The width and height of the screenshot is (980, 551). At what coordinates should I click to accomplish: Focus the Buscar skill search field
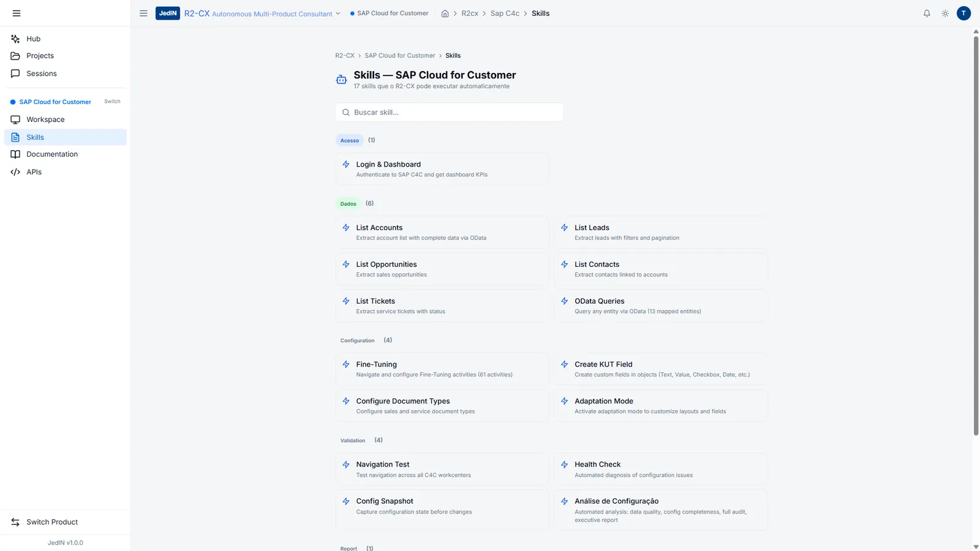tap(450, 112)
